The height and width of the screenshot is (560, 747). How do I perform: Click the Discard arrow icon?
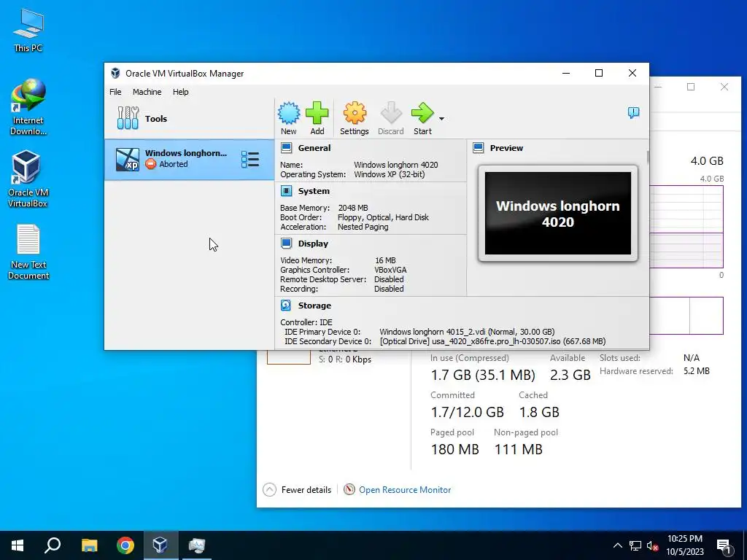tap(391, 113)
